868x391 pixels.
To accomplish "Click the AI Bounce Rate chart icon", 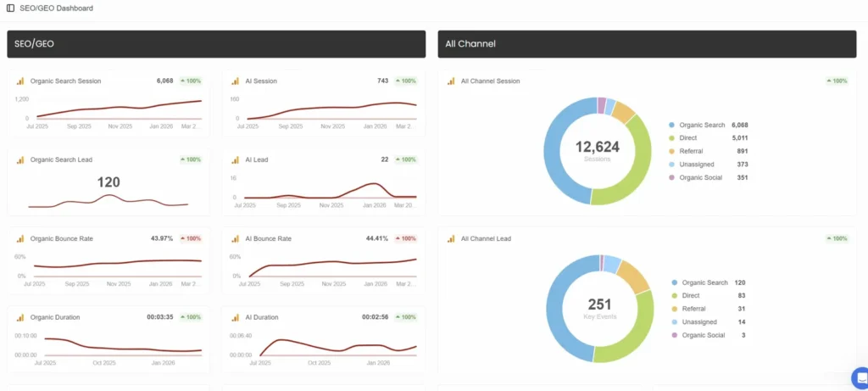I will [236, 238].
